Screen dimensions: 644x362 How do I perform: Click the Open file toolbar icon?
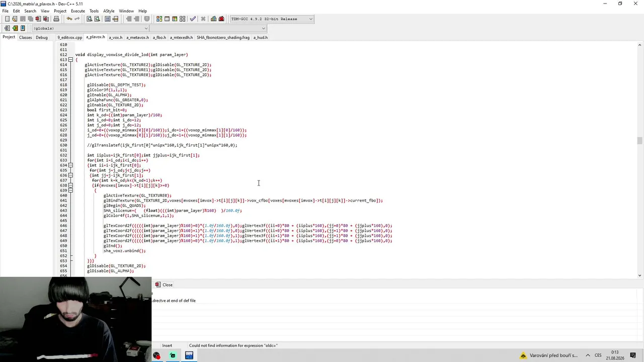click(15, 19)
